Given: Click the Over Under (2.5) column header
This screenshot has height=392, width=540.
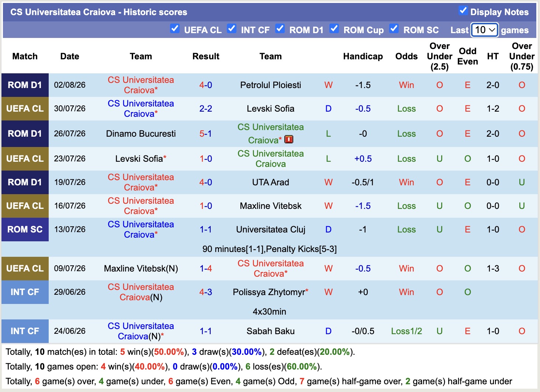Looking at the screenshot, I should [440, 56].
